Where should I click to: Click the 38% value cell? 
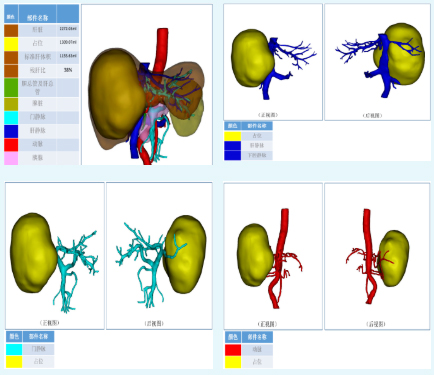68,70
